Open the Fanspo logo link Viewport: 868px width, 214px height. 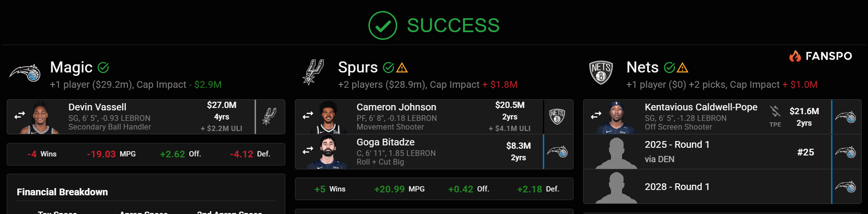[820, 56]
